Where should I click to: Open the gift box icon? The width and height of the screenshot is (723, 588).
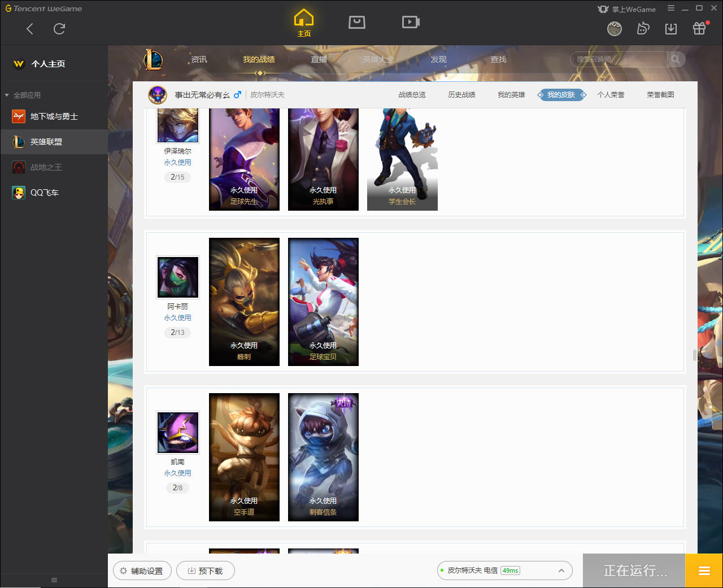point(699,28)
